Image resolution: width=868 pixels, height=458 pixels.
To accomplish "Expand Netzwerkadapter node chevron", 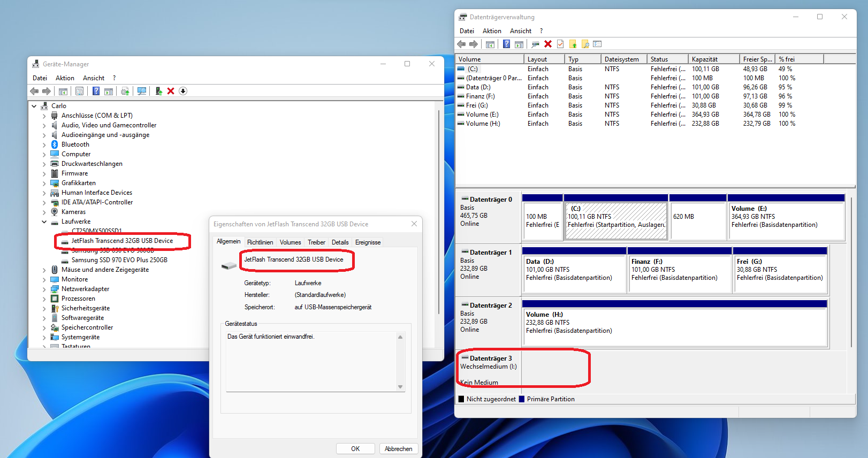I will (44, 289).
